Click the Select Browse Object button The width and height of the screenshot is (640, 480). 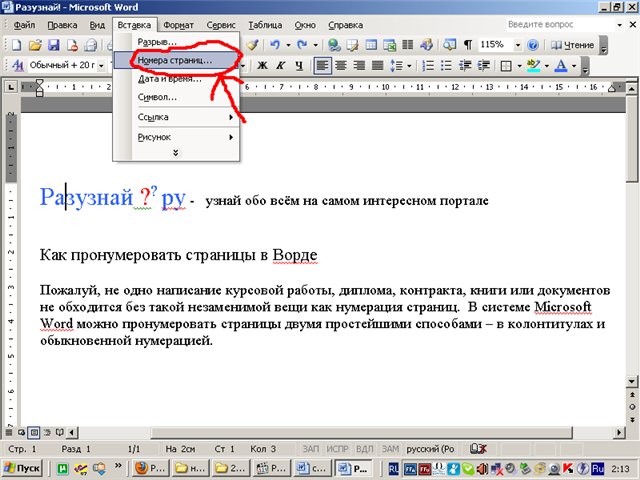tap(632, 407)
